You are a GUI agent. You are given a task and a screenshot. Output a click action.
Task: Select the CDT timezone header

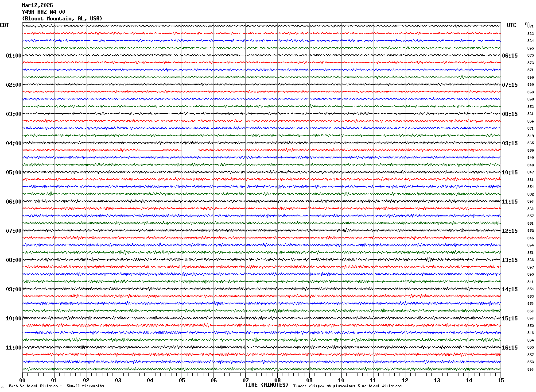click(x=4, y=25)
